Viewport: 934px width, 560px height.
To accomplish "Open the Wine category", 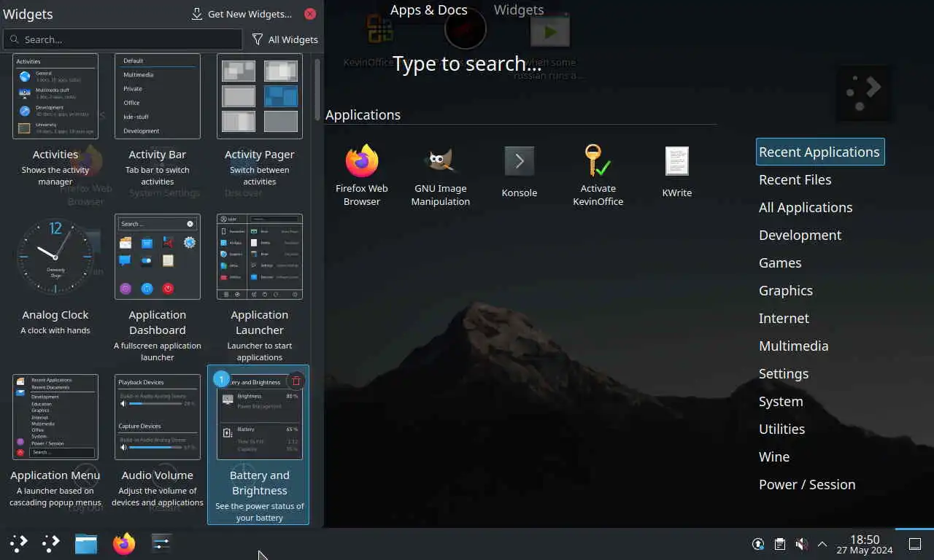I will 774,456.
